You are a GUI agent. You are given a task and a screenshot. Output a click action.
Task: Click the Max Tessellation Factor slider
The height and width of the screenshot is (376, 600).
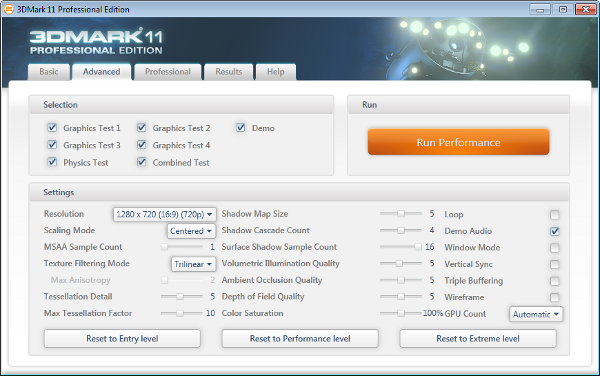point(181,313)
